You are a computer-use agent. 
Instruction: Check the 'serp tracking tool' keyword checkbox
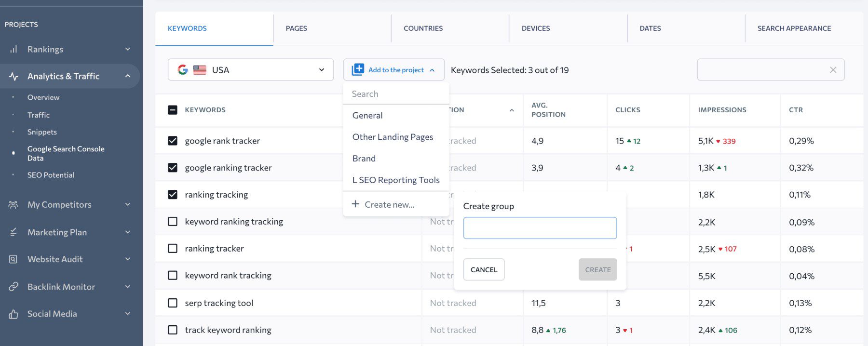(173, 303)
